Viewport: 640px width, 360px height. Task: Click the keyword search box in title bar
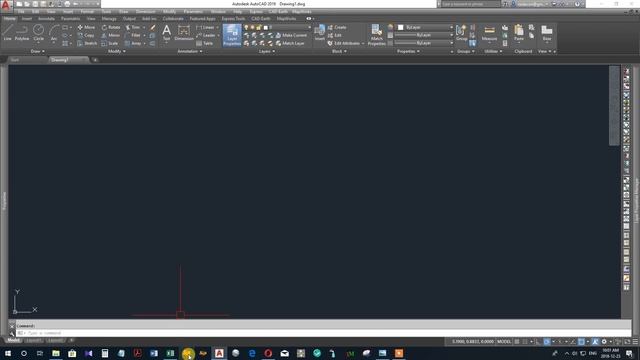tap(470, 4)
